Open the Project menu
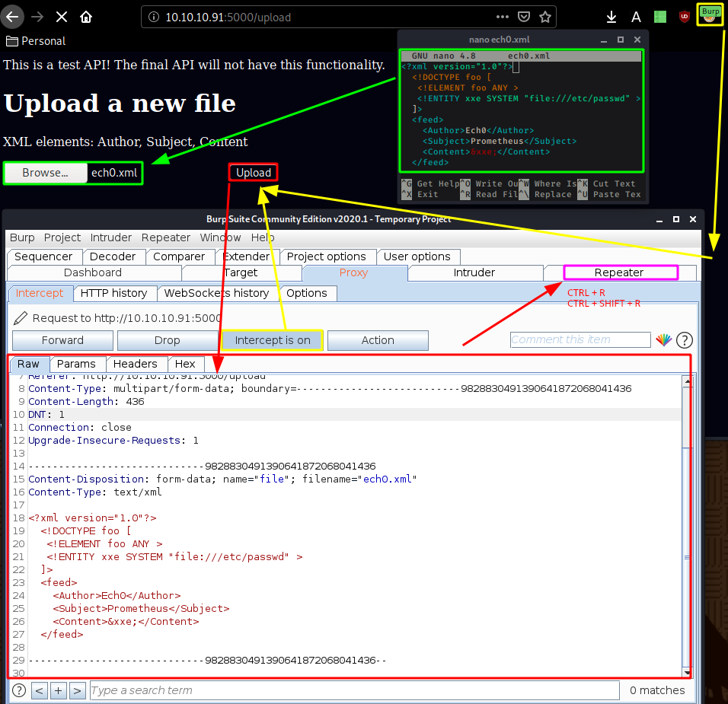The width and height of the screenshot is (728, 704). pos(62,237)
